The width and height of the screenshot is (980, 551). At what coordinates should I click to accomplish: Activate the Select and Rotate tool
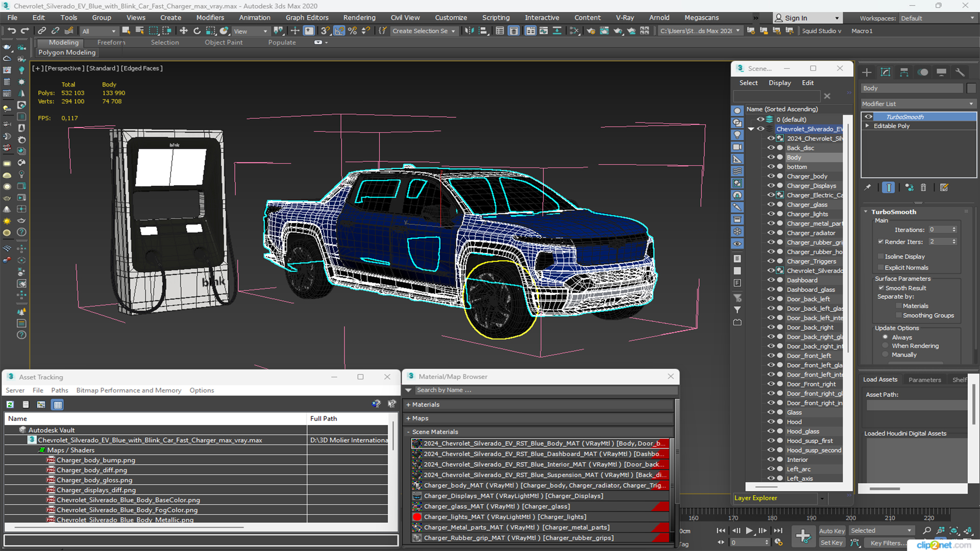(x=197, y=31)
